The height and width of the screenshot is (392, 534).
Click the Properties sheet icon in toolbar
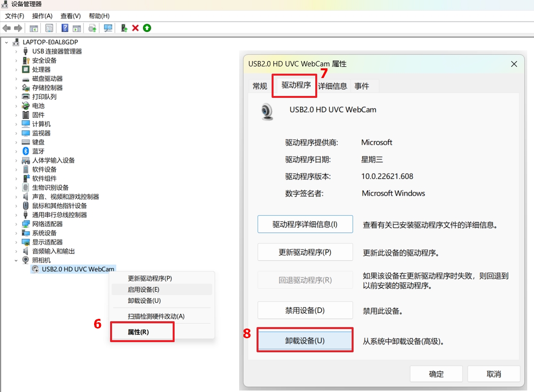pyautogui.click(x=49, y=28)
